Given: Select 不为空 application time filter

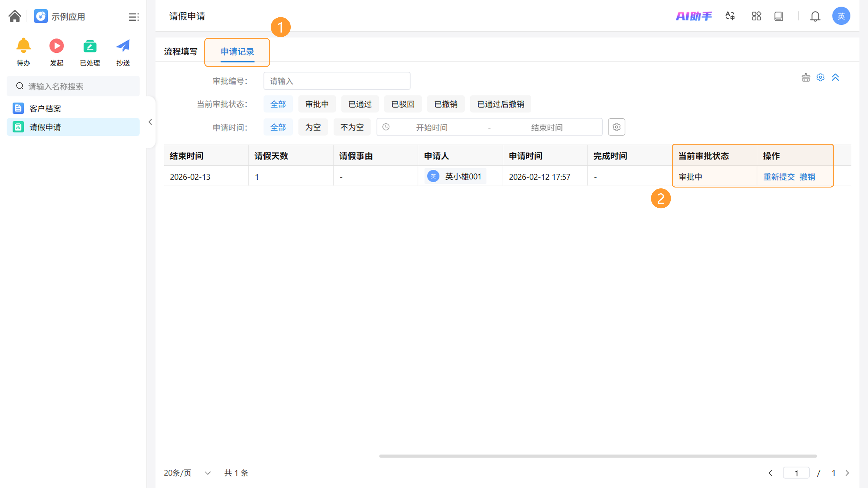Looking at the screenshot, I should pyautogui.click(x=352, y=127).
